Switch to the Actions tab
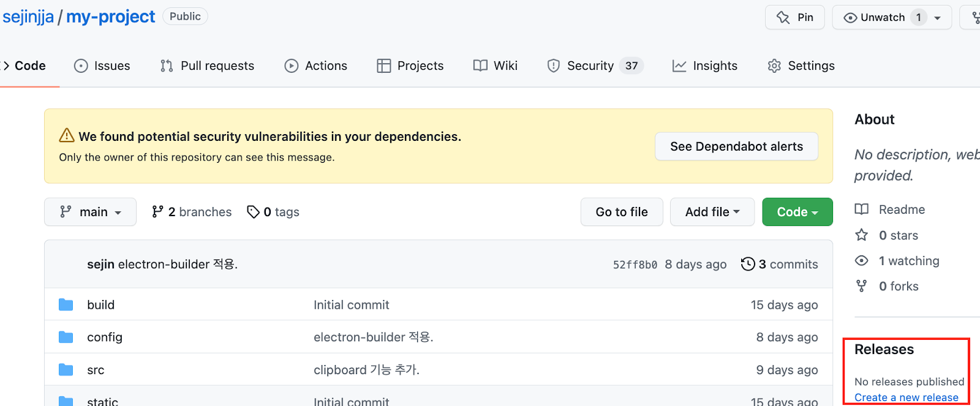The image size is (980, 406). (316, 66)
